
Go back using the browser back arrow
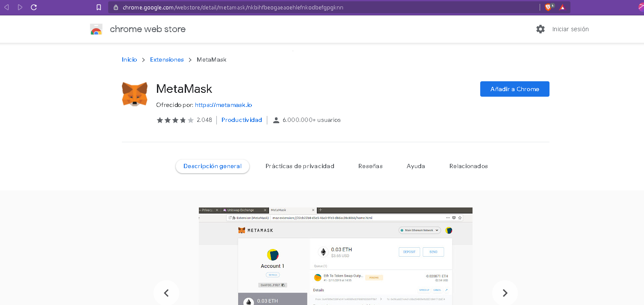point(6,7)
